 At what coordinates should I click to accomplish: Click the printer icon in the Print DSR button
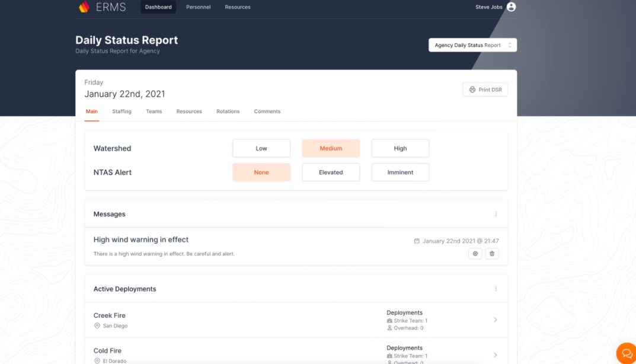[x=472, y=89]
